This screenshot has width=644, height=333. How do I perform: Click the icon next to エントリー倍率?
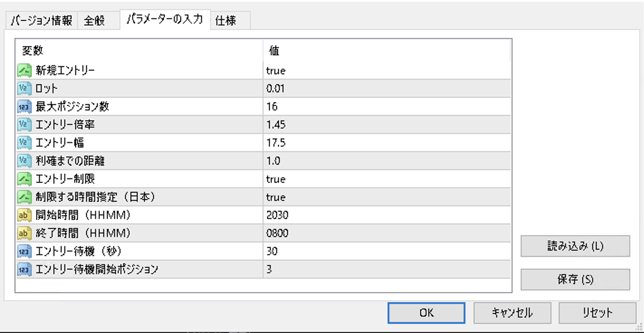pos(24,125)
